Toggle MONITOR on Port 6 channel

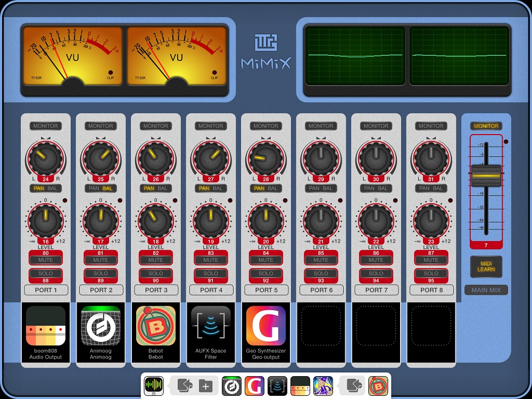coord(321,126)
